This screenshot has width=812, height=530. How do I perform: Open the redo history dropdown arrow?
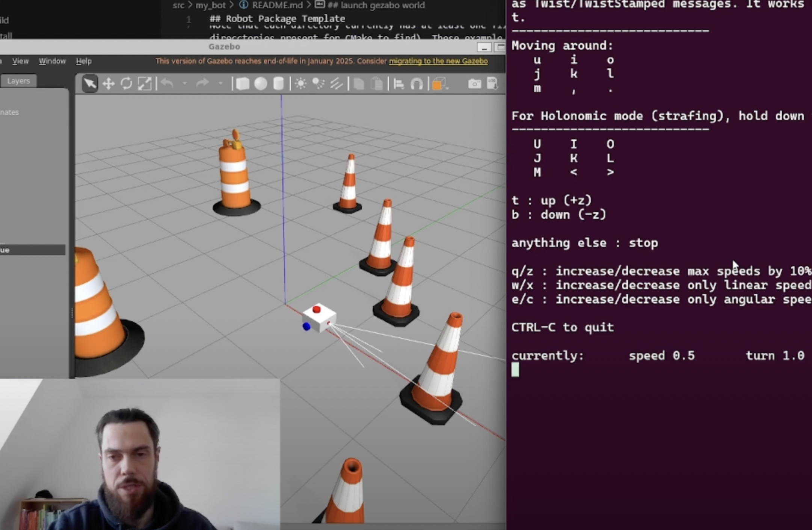[220, 83]
